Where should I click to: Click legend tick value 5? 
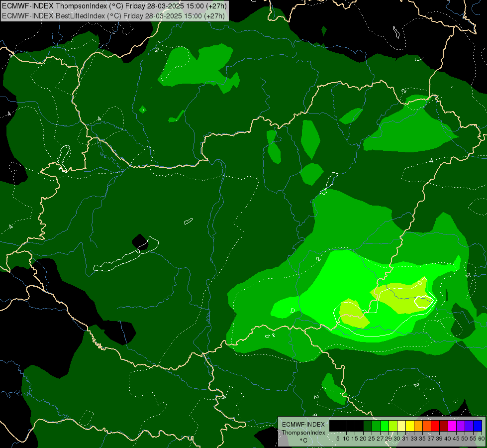(338, 439)
